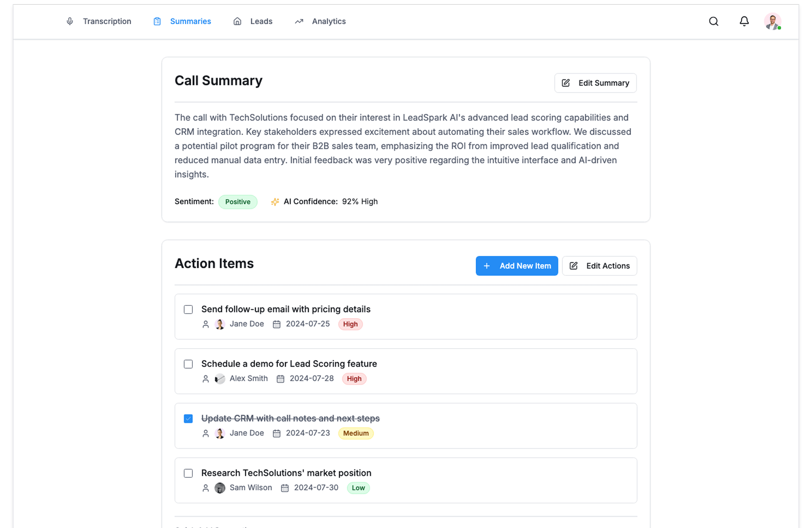Open the search icon in header

713,22
